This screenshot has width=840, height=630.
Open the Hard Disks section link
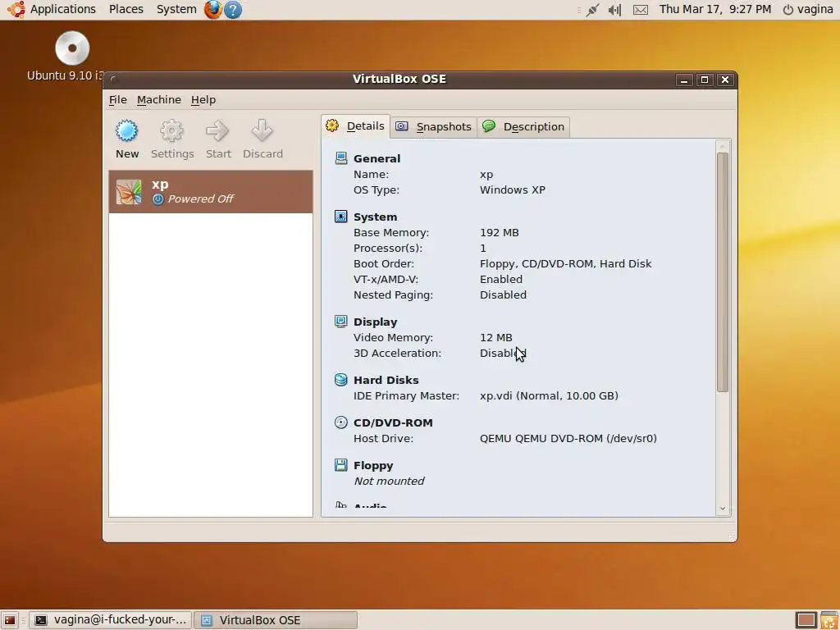coord(386,381)
